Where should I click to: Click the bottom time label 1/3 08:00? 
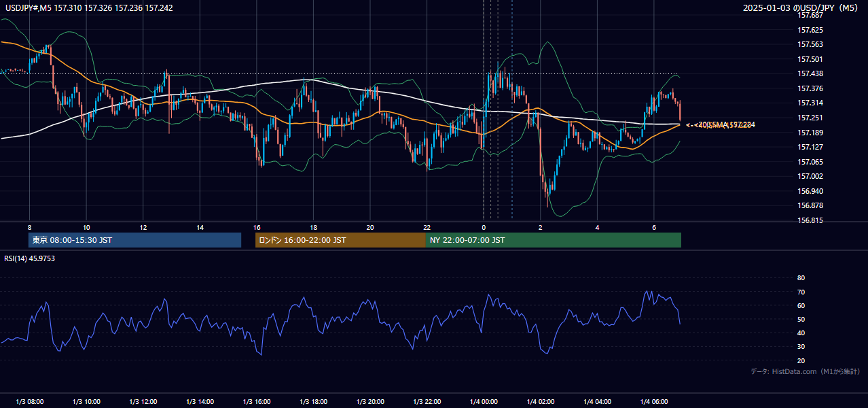pos(29,402)
